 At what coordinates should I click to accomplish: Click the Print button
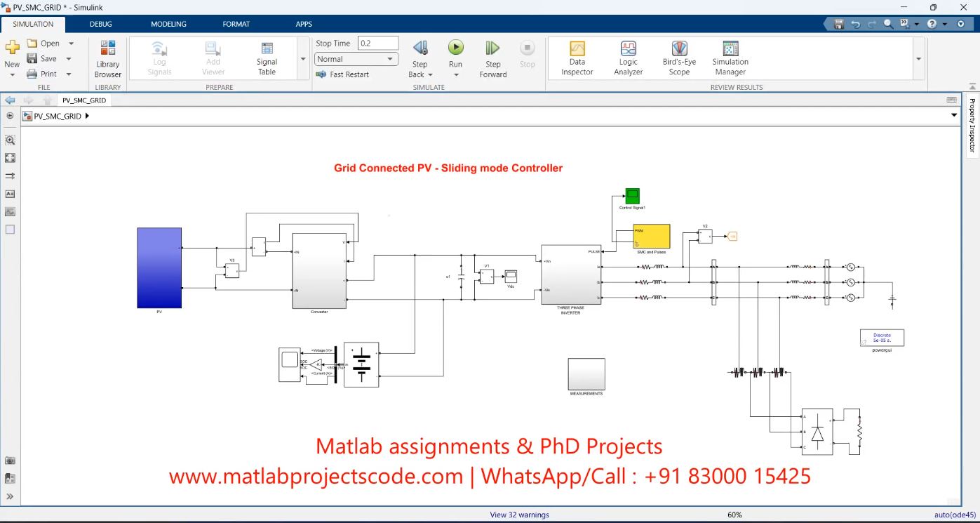[x=42, y=74]
